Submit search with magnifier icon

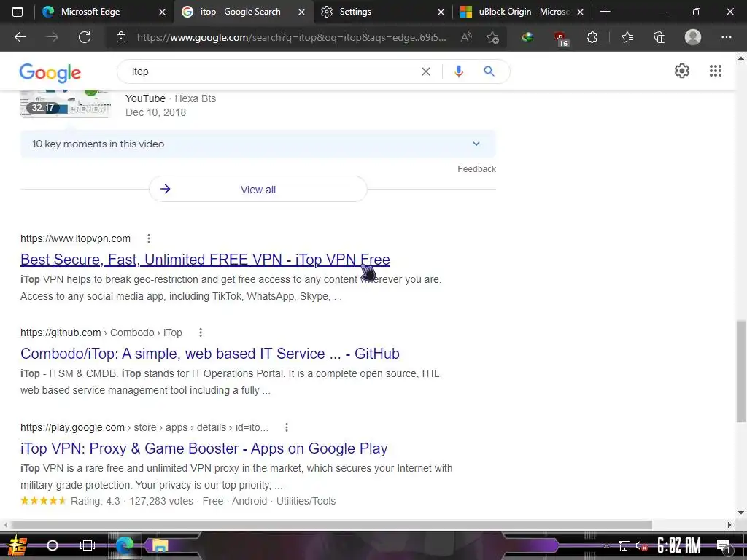[489, 71]
